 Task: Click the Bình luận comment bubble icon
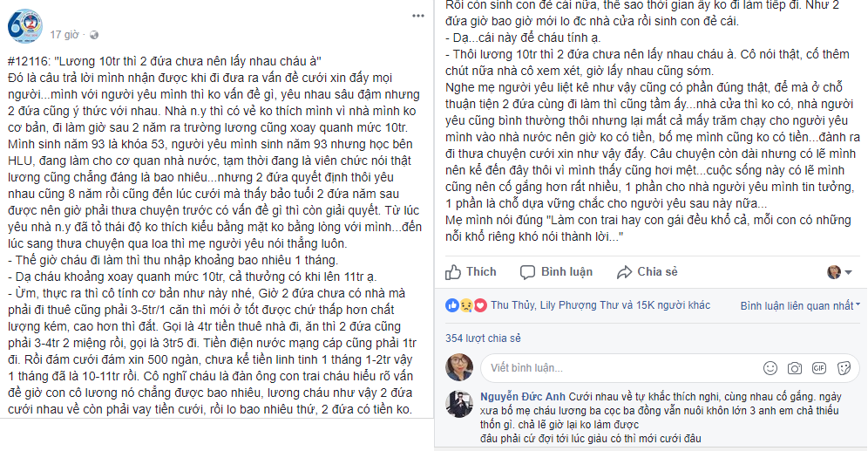point(527,271)
